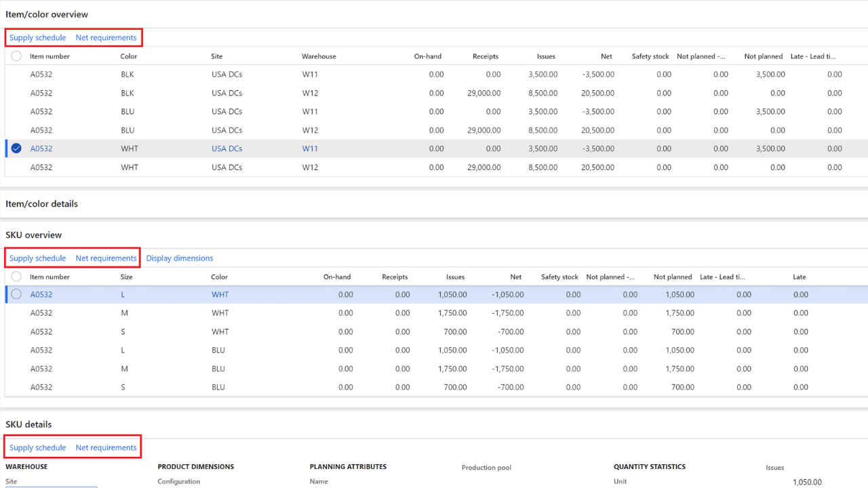Image resolution: width=868 pixels, height=488 pixels.
Task: Toggle select-all checkbox in SKU overview
Action: 16,277
